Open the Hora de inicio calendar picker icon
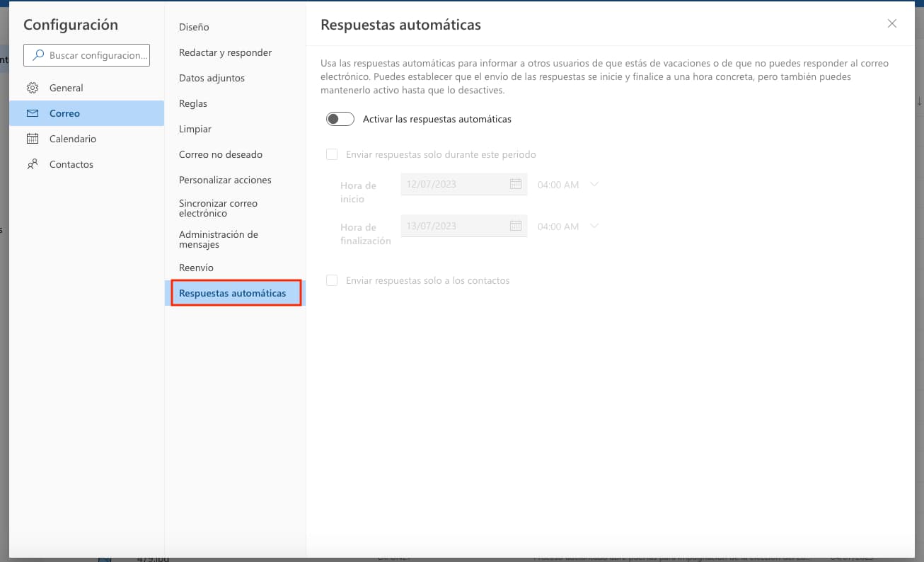The image size is (924, 562). 516,183
